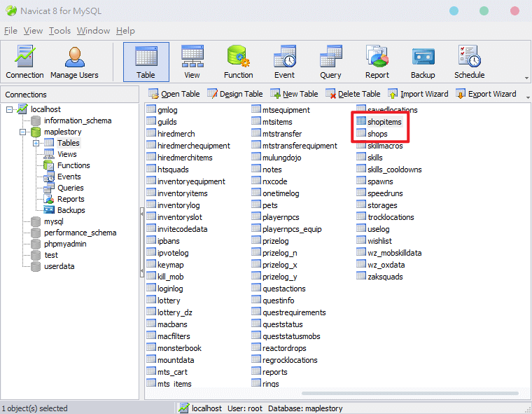This screenshot has width=532, height=414.
Task: Click Delete Table button
Action: point(353,94)
